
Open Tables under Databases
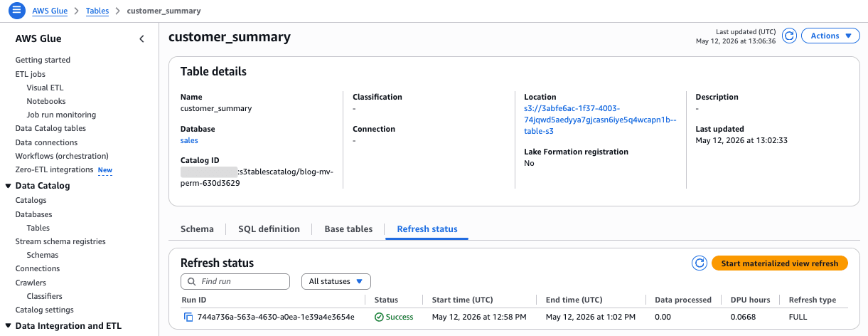point(38,228)
